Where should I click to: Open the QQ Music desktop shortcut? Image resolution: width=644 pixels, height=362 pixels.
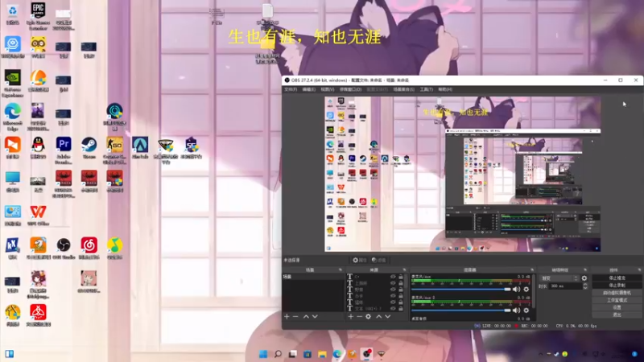(114, 249)
